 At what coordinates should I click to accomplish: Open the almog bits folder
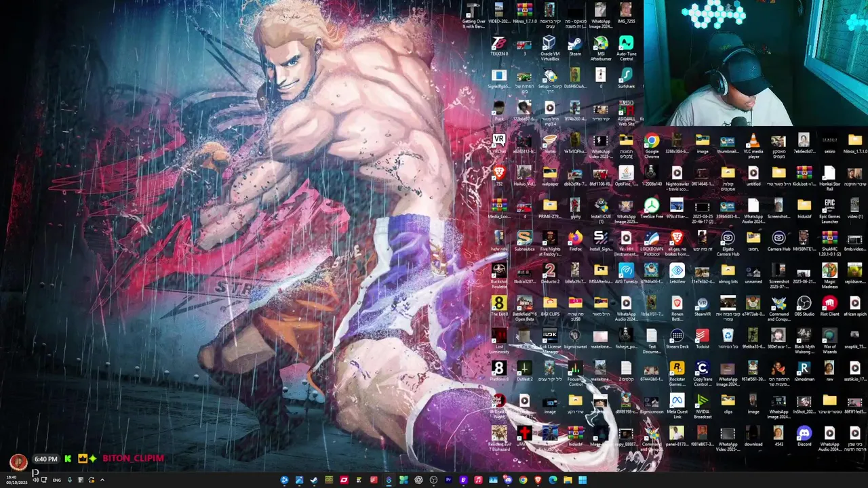pyautogui.click(x=728, y=274)
